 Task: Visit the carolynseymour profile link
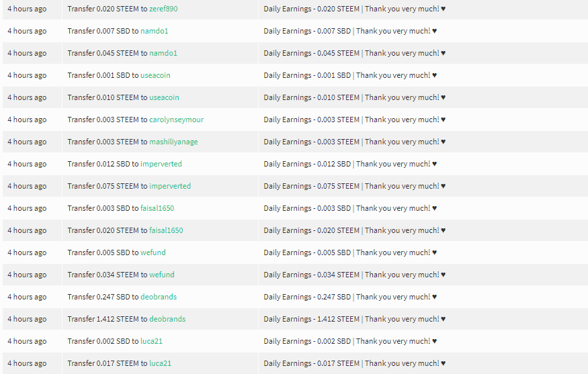(x=176, y=119)
